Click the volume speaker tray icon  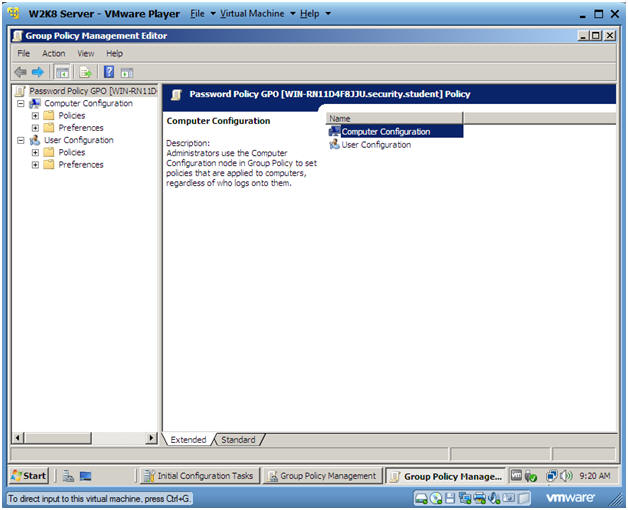[x=566, y=476]
